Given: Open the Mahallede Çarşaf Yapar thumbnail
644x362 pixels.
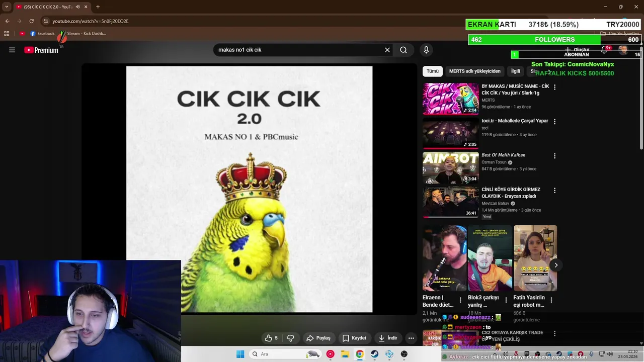Looking at the screenshot, I should [x=451, y=133].
